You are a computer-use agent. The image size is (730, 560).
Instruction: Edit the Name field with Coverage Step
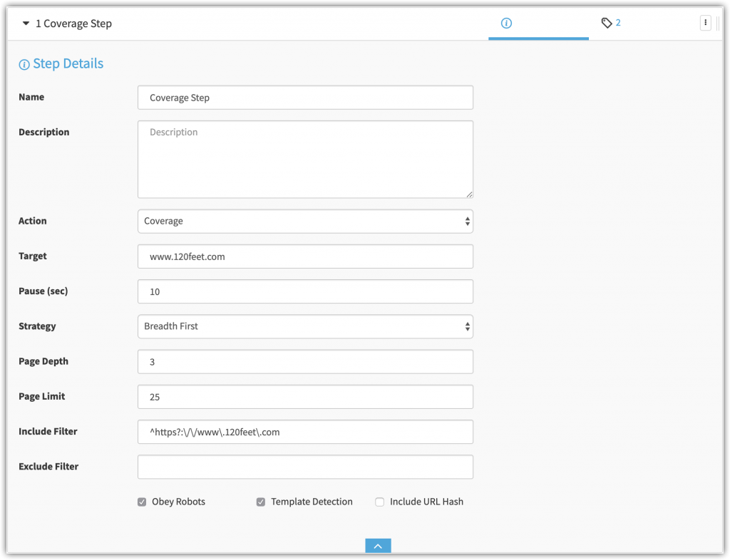point(305,98)
